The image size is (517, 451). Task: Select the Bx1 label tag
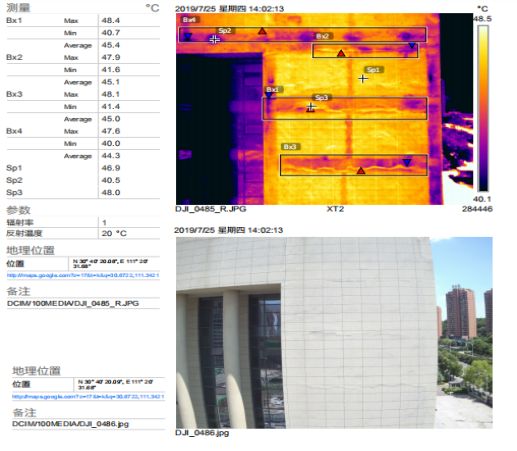pos(274,89)
